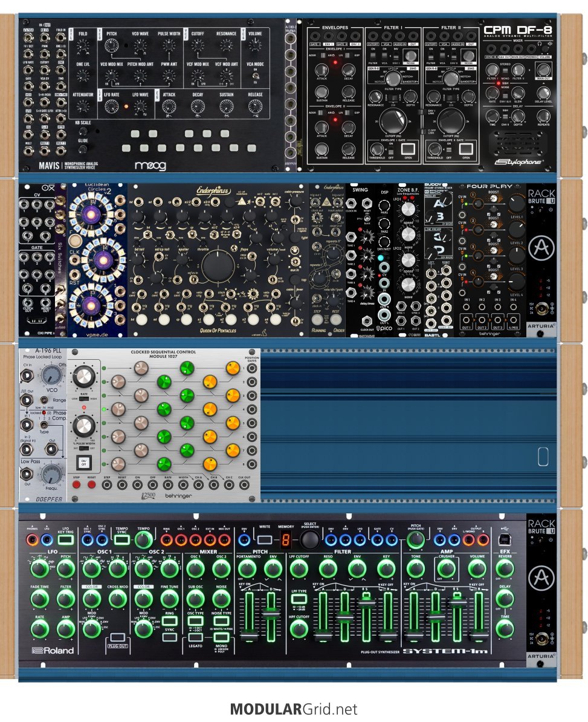Click the Stylophone logo on CPM DF-8
This screenshot has width=588, height=722.
click(x=519, y=162)
